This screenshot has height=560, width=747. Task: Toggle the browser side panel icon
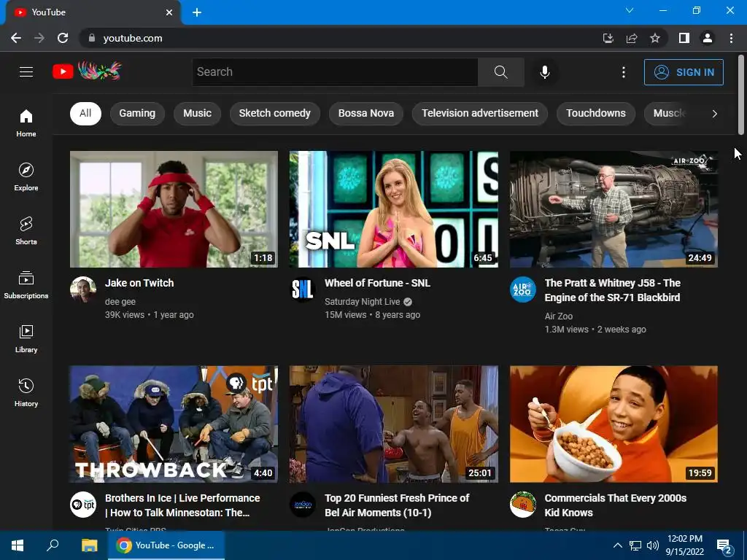(684, 38)
